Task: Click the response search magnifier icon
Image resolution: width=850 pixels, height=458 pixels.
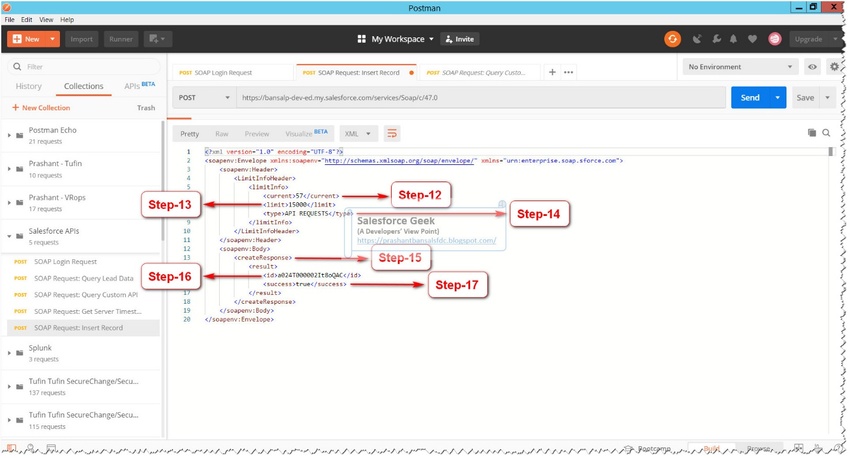Action: point(826,133)
